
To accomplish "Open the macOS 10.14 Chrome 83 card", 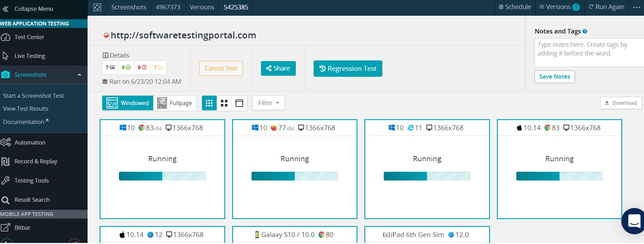I will (x=560, y=169).
